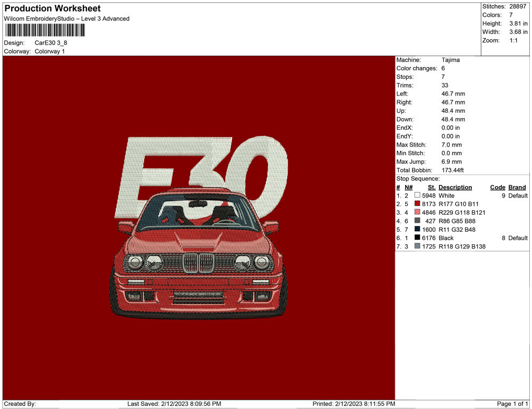Click the White color swatch in stop sequence

pos(417,196)
